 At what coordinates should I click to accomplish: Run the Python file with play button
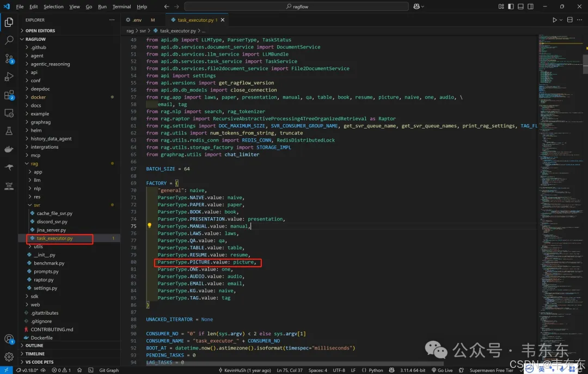pos(555,20)
